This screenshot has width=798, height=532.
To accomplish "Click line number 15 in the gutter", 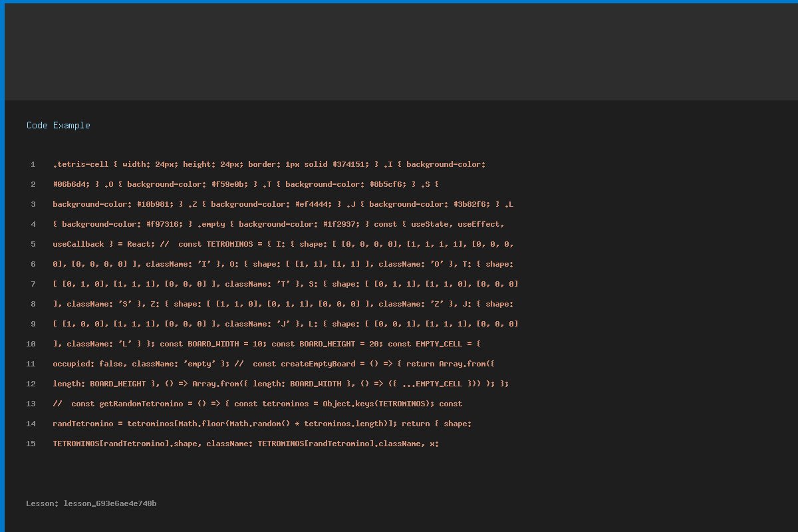I will coord(31,444).
